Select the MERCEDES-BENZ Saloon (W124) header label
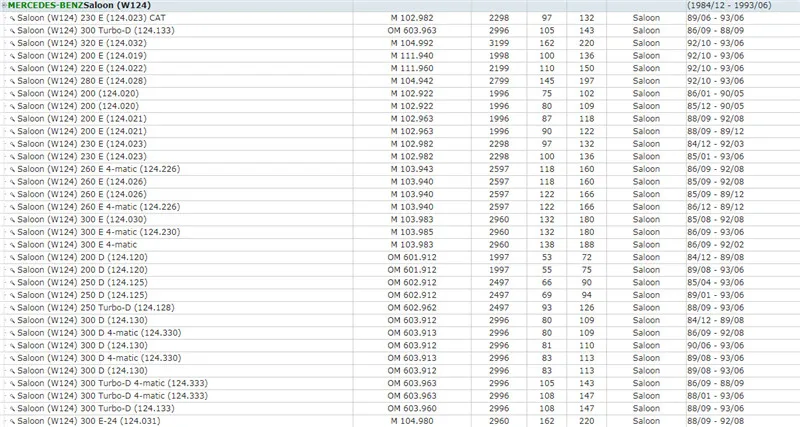Screen dimensions: 800x427 (x=80, y=6)
